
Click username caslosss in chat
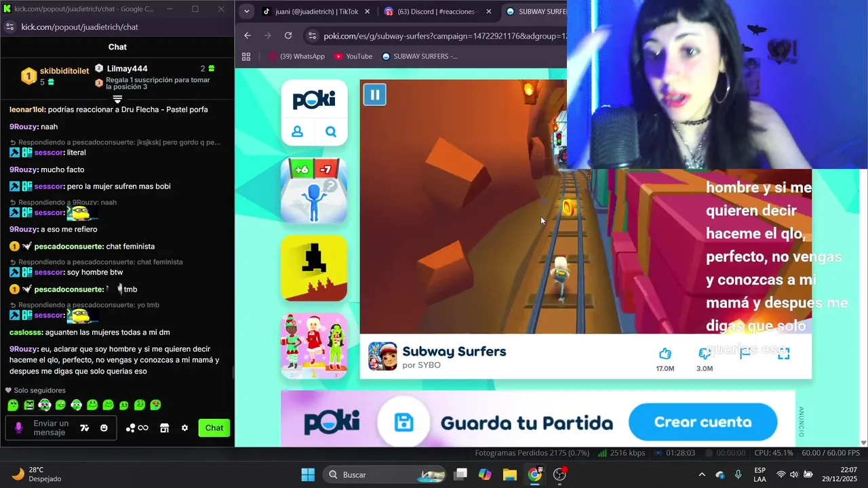[26, 332]
